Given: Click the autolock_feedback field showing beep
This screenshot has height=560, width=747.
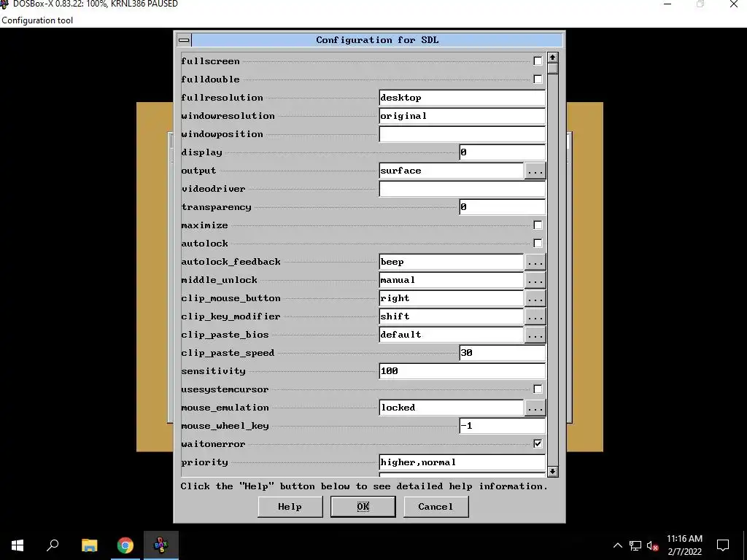Looking at the screenshot, I should (451, 262).
